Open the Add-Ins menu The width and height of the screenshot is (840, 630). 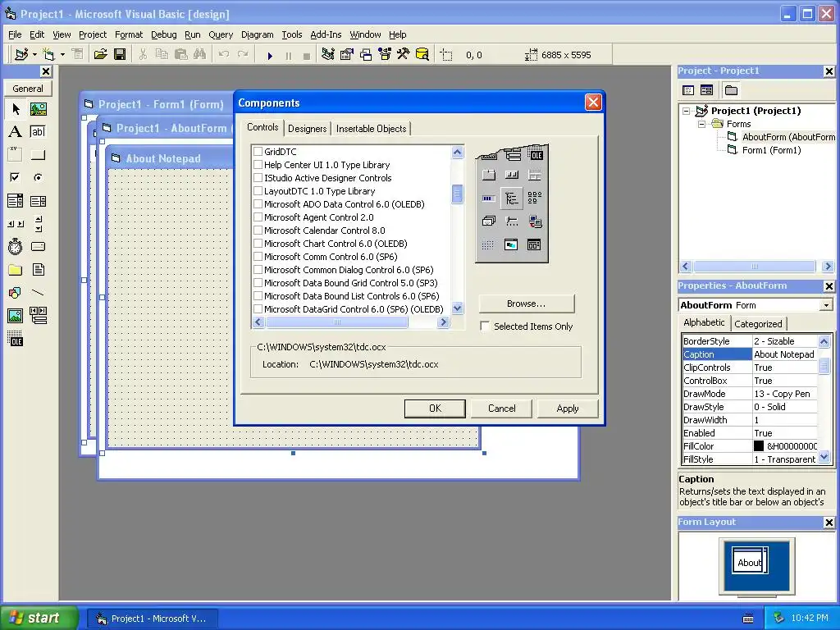pos(326,34)
